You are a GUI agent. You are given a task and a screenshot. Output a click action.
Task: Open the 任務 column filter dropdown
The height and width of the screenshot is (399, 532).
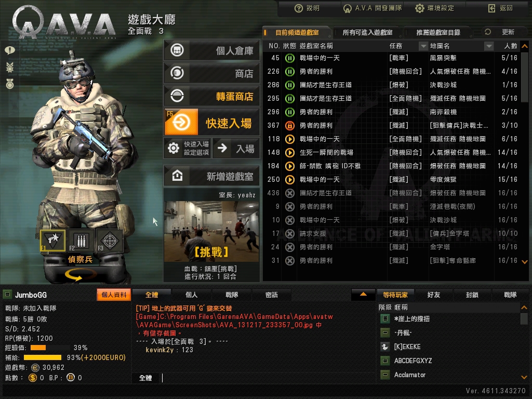point(423,46)
